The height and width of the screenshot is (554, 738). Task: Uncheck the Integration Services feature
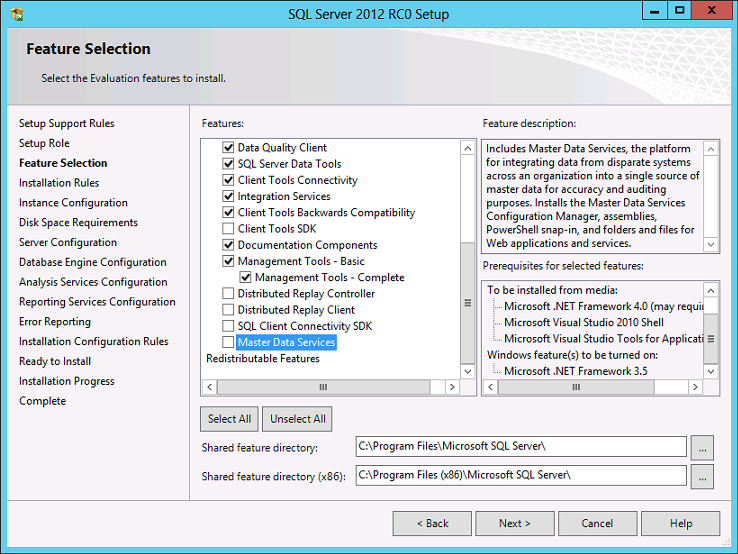228,197
